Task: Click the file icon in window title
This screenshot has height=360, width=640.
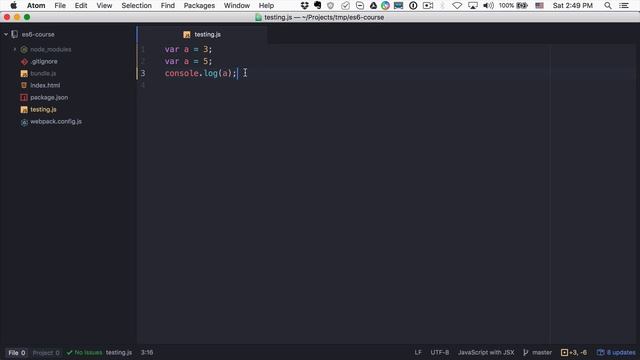Action: pyautogui.click(x=258, y=18)
